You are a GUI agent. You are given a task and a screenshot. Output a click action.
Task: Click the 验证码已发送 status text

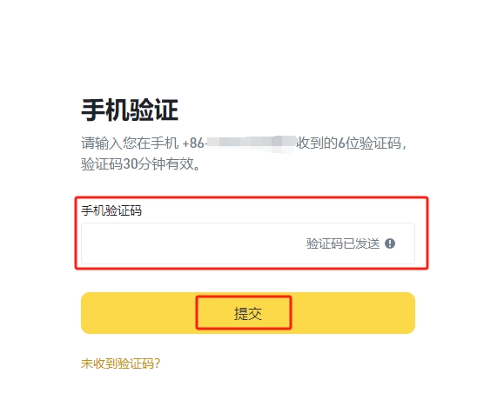(343, 243)
